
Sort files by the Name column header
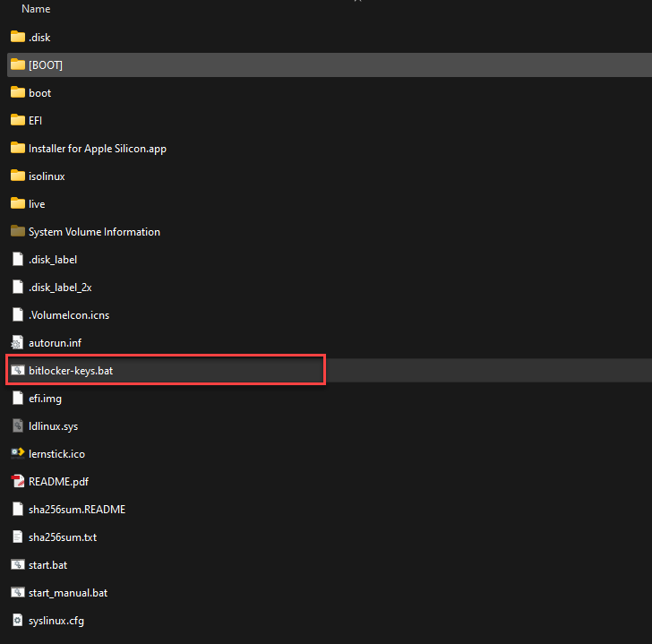[36, 9]
